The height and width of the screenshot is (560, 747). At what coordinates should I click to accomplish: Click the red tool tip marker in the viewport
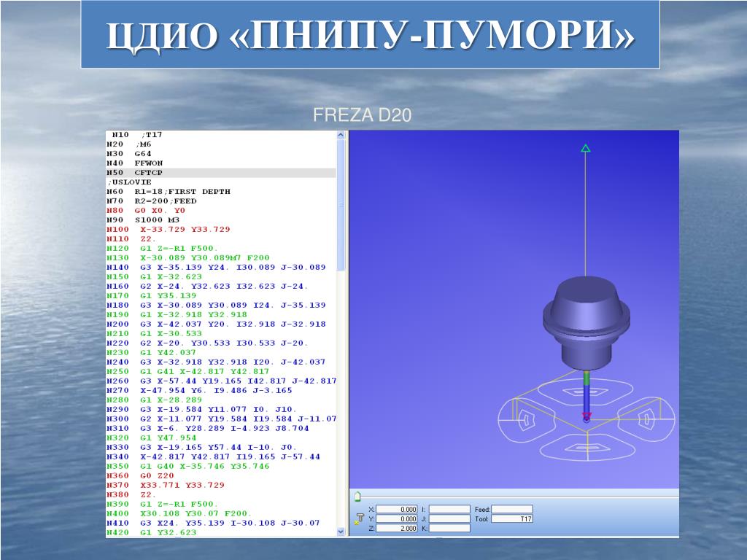point(587,416)
